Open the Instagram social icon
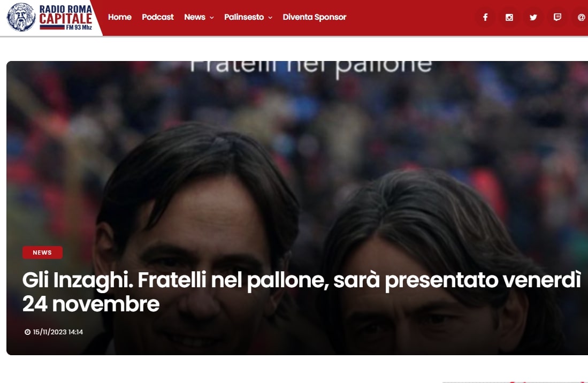This screenshot has width=588, height=383. click(509, 17)
